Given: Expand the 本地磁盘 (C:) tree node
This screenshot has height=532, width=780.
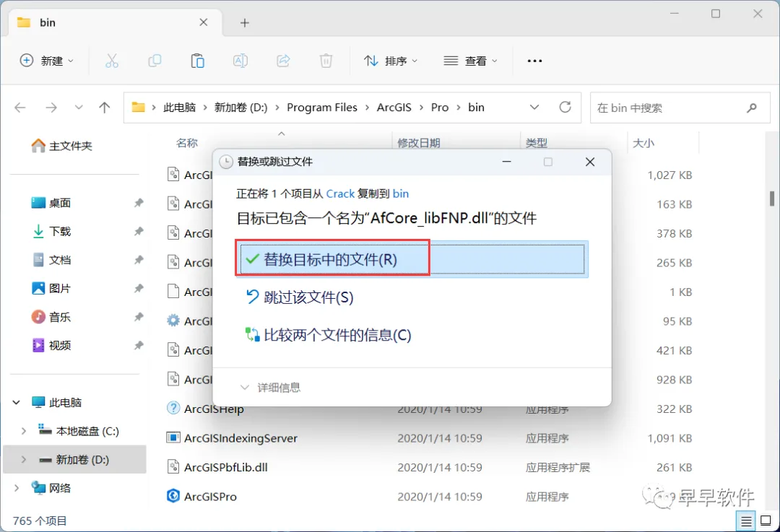Looking at the screenshot, I should point(23,431).
